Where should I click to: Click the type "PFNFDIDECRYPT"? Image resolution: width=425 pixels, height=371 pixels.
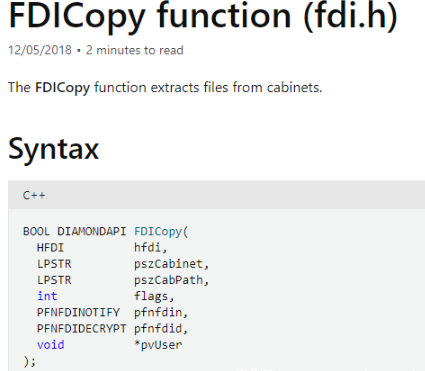tap(81, 329)
